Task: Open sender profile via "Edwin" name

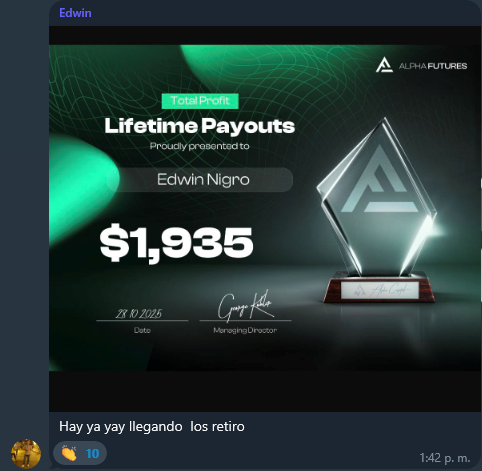Action: click(75, 13)
